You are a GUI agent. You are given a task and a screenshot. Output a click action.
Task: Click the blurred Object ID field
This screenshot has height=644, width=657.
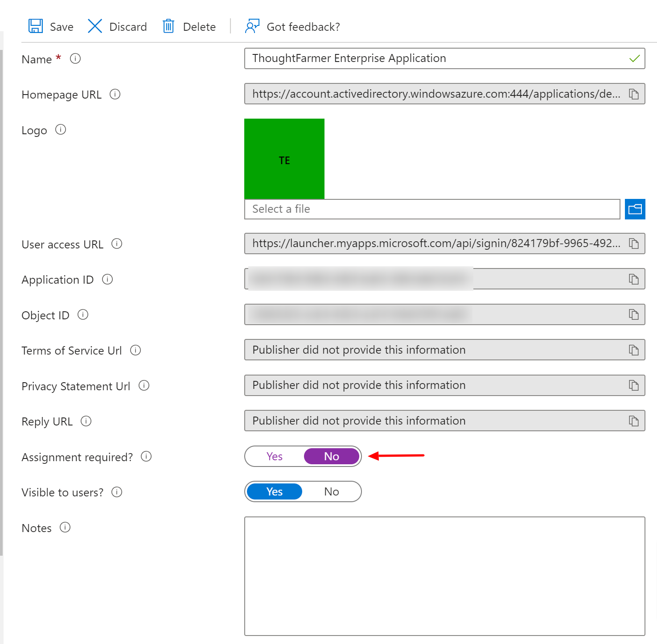[445, 314]
